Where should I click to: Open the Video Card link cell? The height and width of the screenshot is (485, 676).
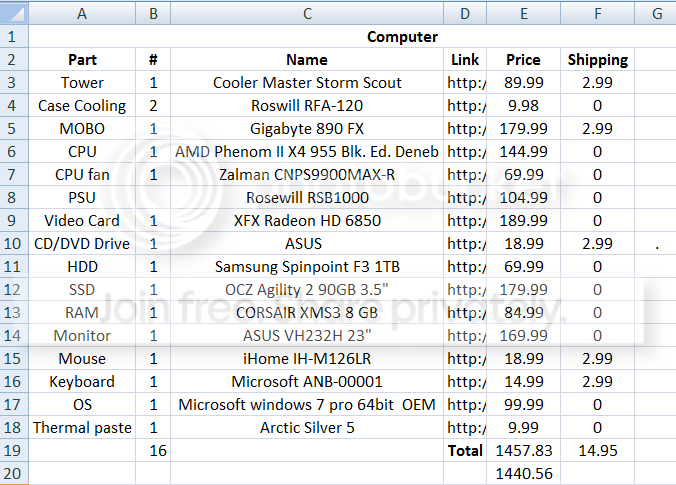pyautogui.click(x=465, y=220)
